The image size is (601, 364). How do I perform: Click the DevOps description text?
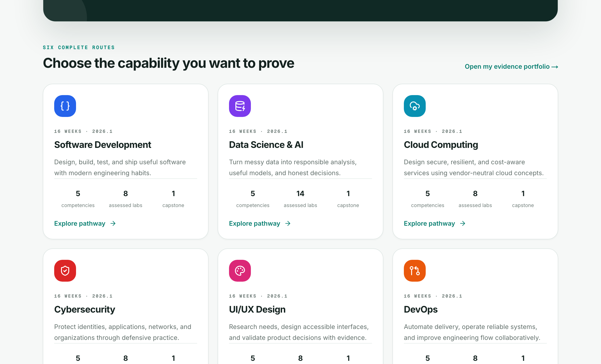472,332
